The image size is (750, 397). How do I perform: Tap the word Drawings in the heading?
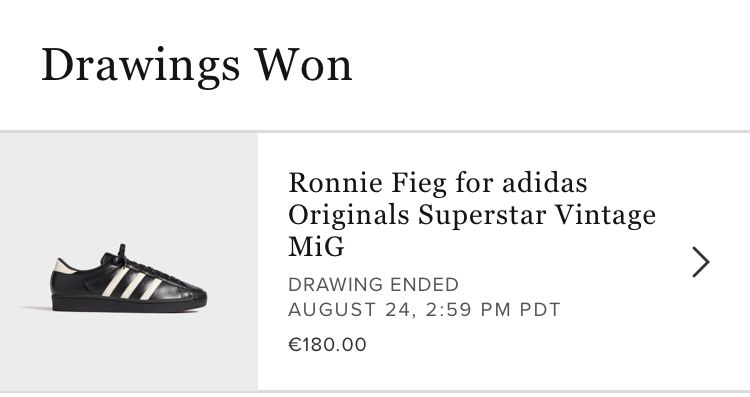[x=141, y=67]
